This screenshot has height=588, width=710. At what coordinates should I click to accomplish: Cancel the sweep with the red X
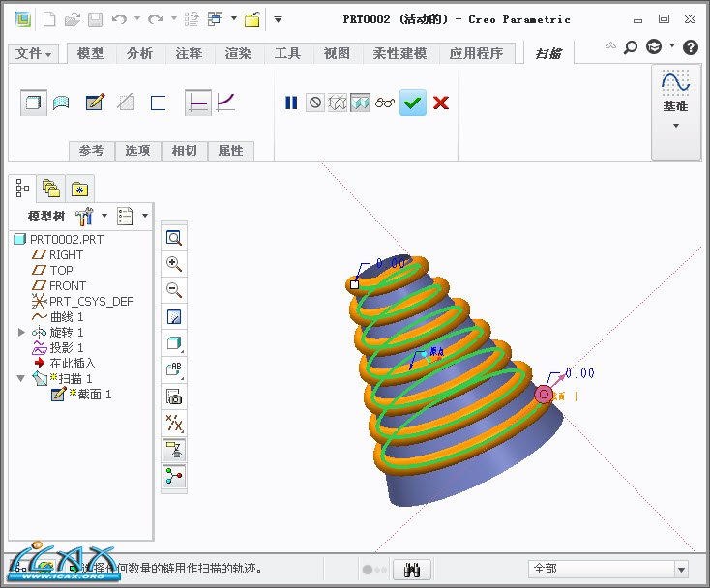441,103
